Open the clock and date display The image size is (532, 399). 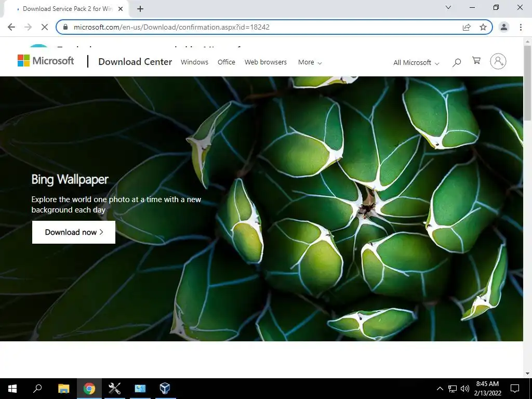(x=487, y=389)
